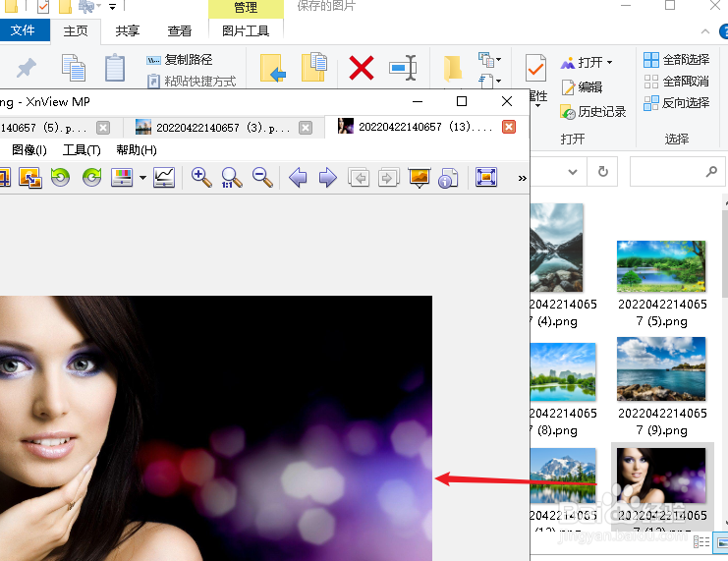Click the Copy icon in Explorer ribbon

(74, 68)
